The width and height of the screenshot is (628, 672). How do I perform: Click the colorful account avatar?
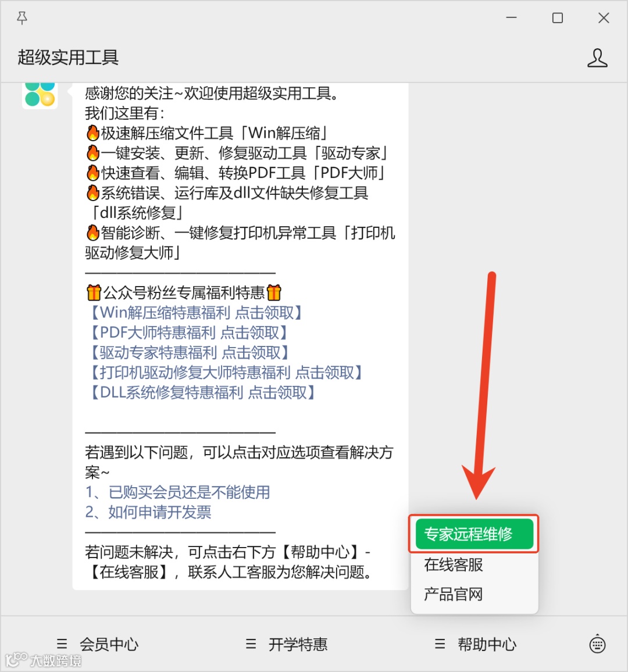(x=40, y=94)
